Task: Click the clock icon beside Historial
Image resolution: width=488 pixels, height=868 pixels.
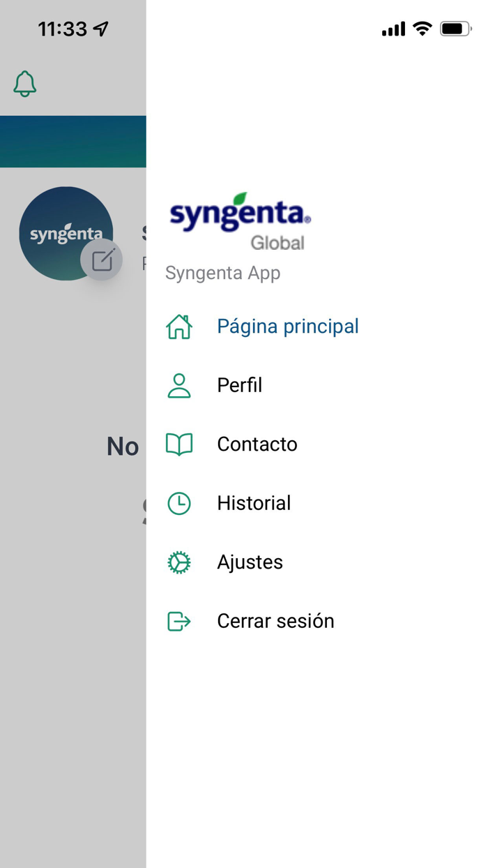Action: (x=179, y=502)
